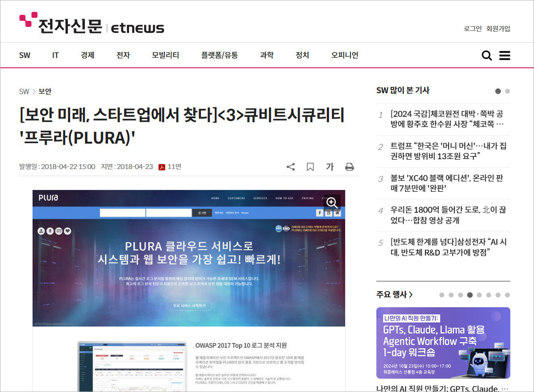Viewport: 534px width, 392px height.
Task: Open the PDF icon next to 11면
Action: [162, 167]
